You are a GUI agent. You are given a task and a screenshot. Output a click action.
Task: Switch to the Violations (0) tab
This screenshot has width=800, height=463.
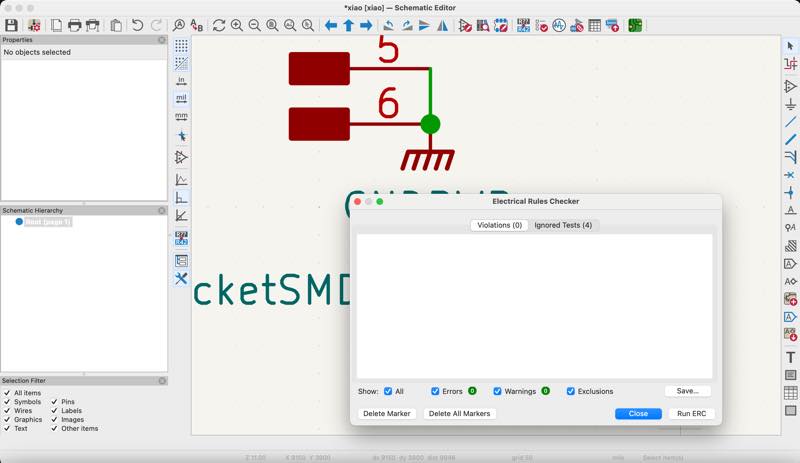[499, 225]
